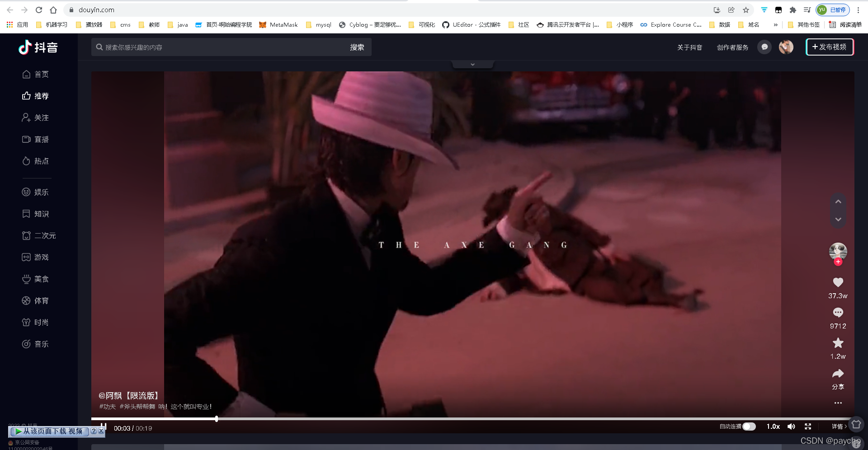Open the blue funnel extension icon

pos(764,9)
